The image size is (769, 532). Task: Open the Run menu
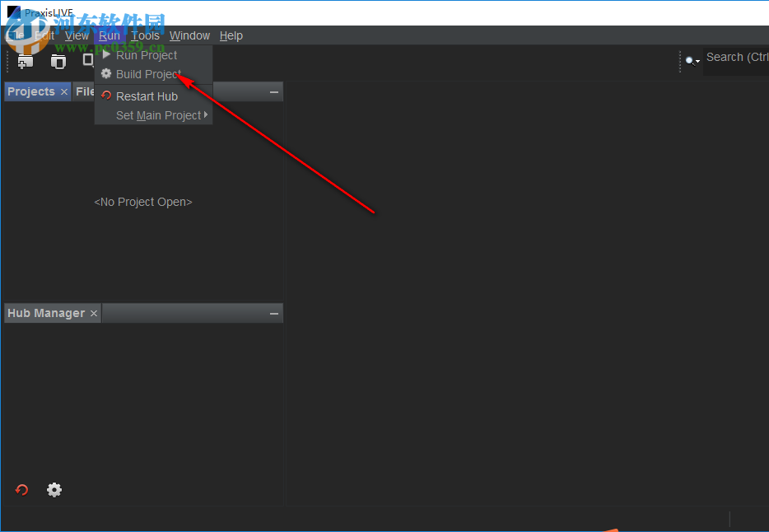[x=110, y=35]
